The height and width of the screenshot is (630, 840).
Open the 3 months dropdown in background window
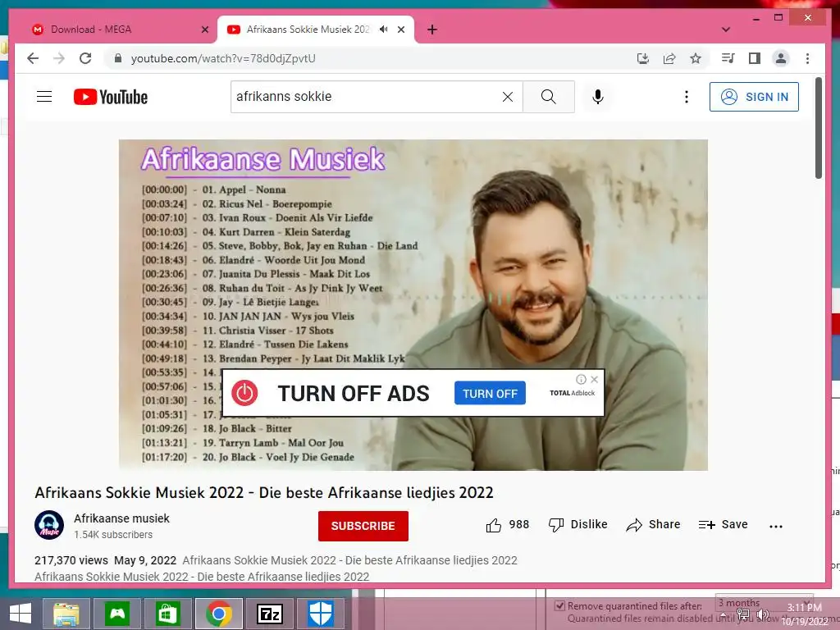click(x=764, y=603)
